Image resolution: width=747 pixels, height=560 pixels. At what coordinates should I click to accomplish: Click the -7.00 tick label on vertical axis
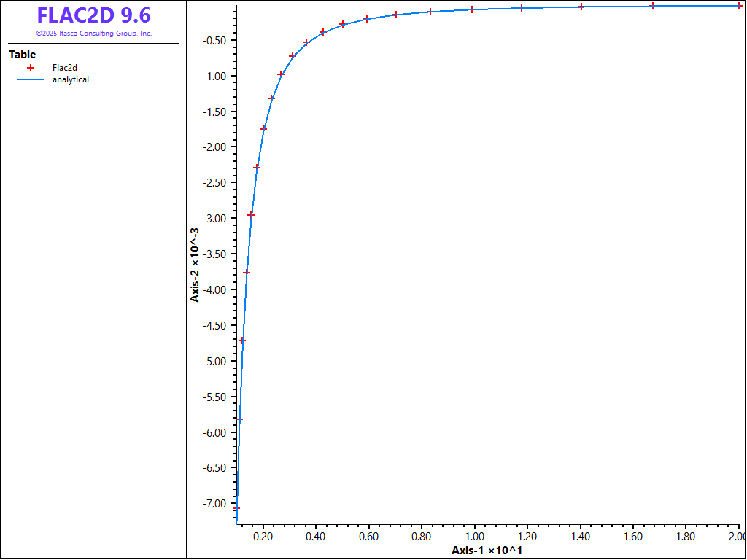click(216, 504)
